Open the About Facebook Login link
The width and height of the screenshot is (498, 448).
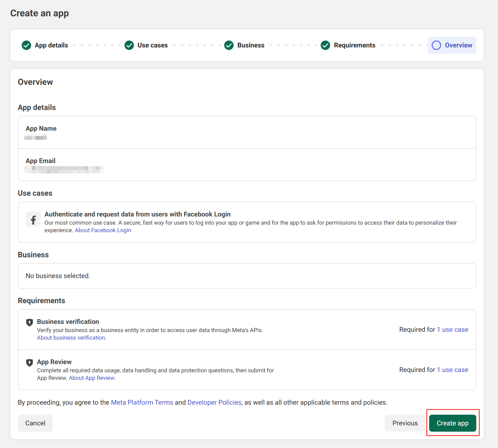pyautogui.click(x=103, y=230)
